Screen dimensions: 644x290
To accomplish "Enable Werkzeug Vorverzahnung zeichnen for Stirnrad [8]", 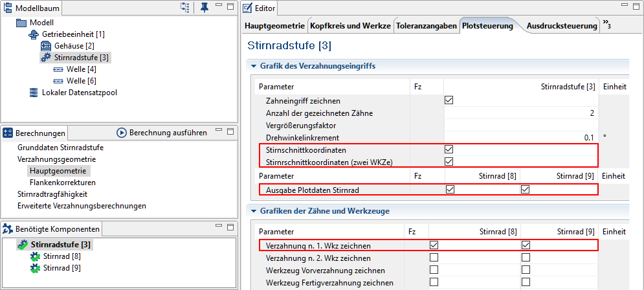I will click(x=434, y=271).
